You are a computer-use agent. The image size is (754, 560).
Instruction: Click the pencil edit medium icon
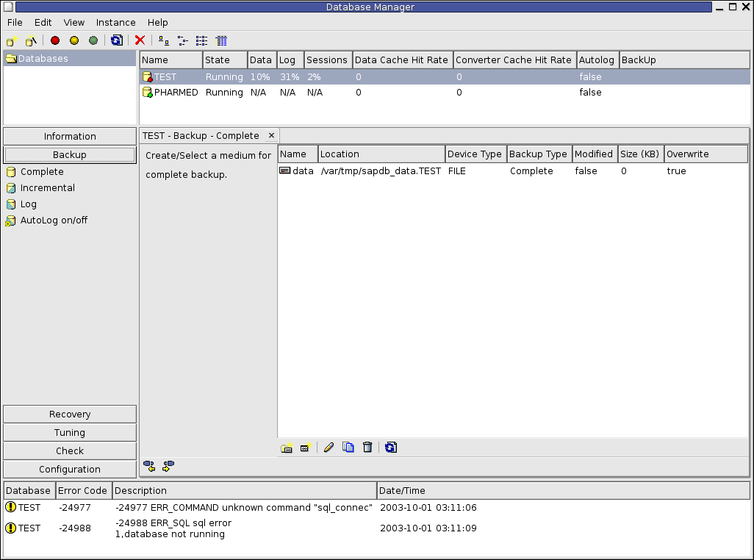[x=328, y=447]
